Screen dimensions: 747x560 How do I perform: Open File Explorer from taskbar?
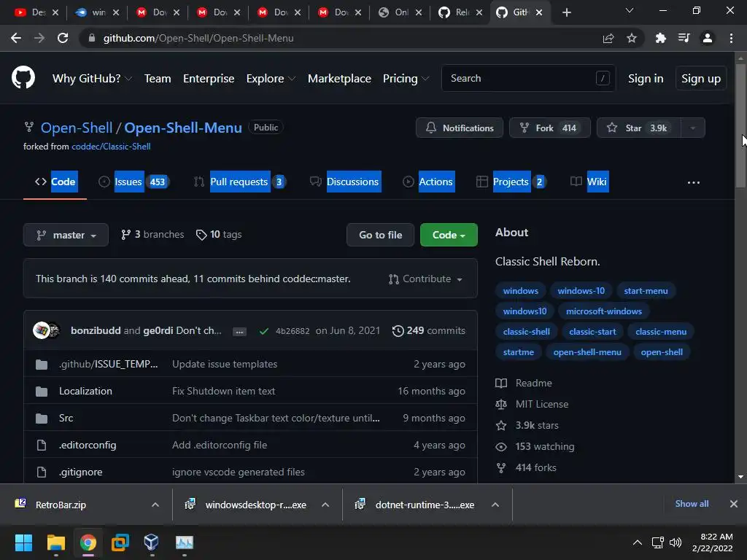point(55,542)
